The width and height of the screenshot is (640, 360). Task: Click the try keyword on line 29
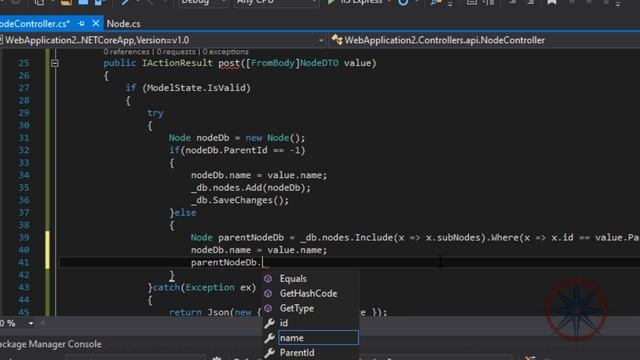(x=155, y=113)
